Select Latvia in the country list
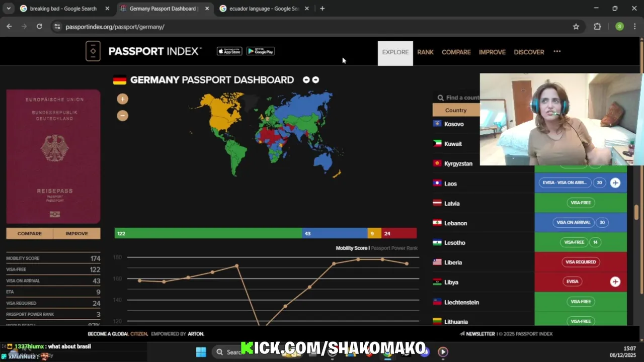The image size is (644, 362). click(x=452, y=204)
